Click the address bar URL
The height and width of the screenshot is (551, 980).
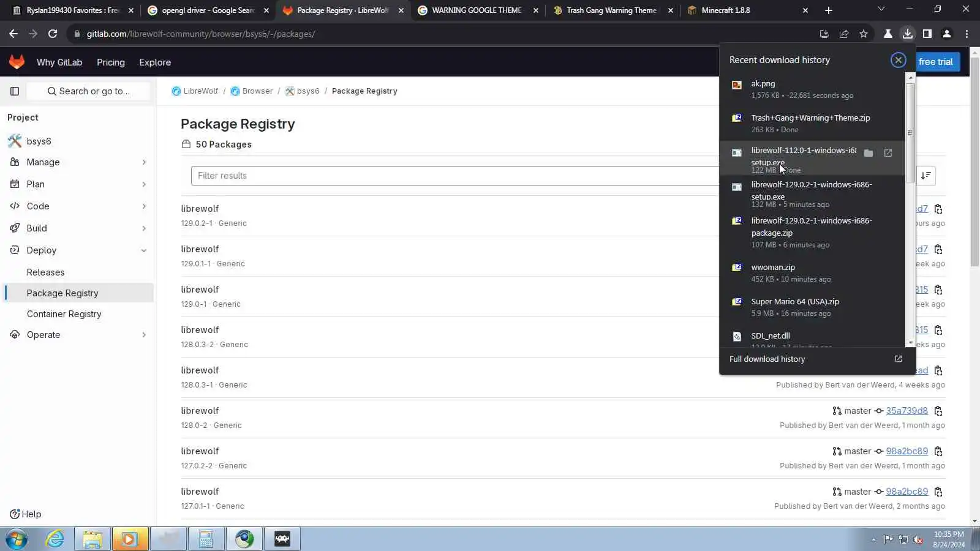tap(201, 34)
